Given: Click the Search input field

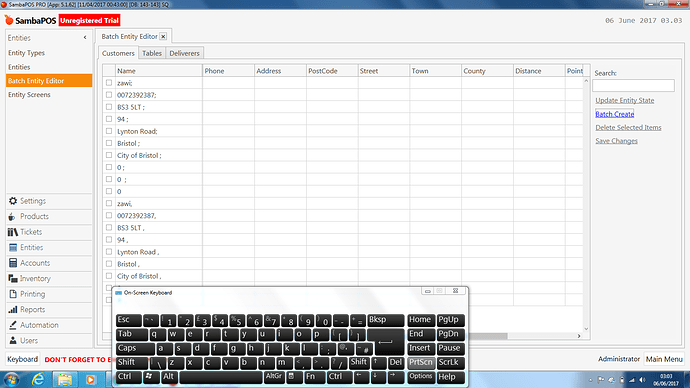Looking at the screenshot, I should coord(633,85).
